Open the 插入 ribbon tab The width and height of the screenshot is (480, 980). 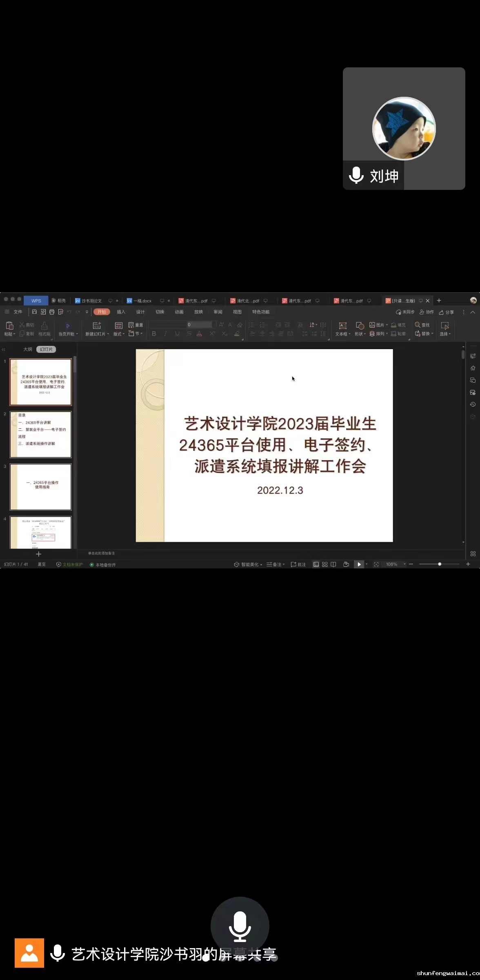coord(121,312)
